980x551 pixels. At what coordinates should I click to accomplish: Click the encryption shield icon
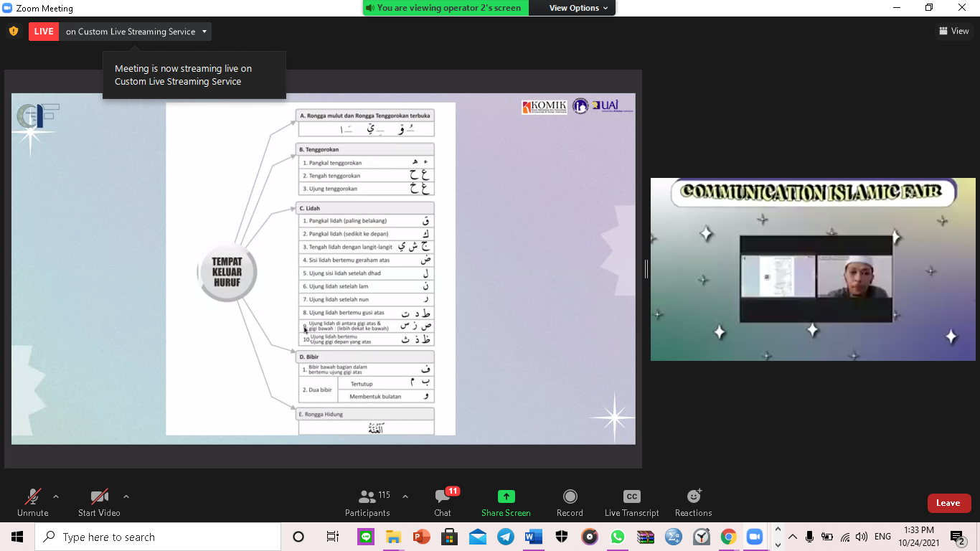point(14,32)
